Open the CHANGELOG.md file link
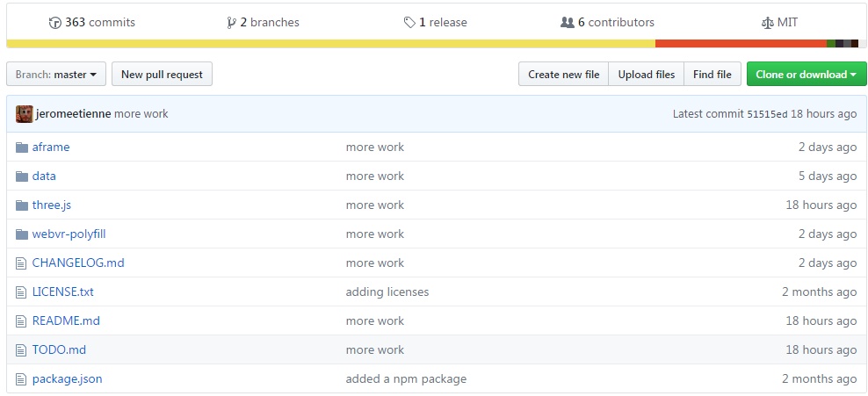 (x=78, y=263)
